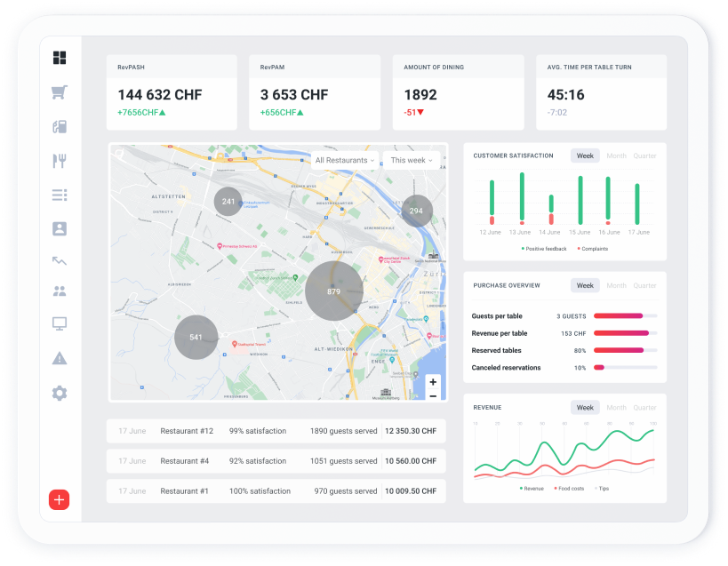
Task: Select Quarter tab in Revenue panel
Action: click(644, 407)
